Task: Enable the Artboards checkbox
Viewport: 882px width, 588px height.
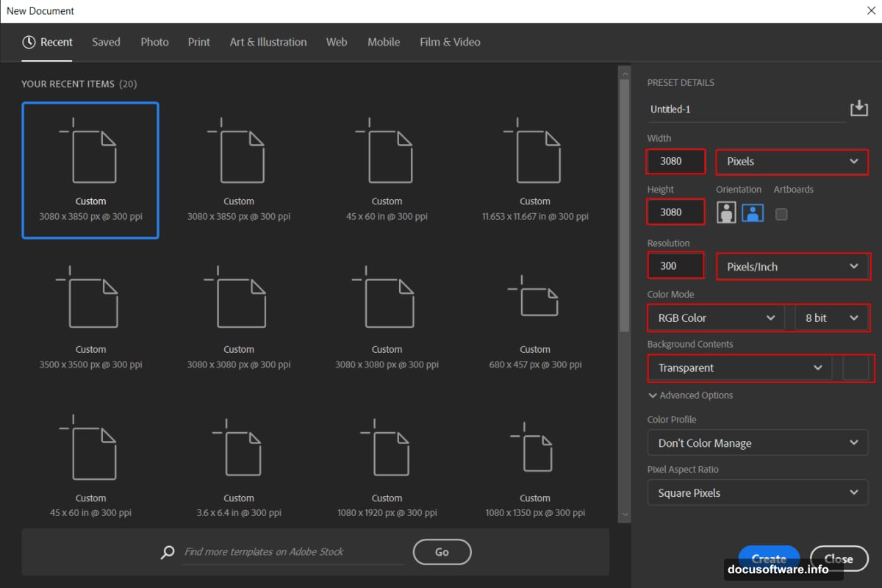Action: click(x=781, y=213)
